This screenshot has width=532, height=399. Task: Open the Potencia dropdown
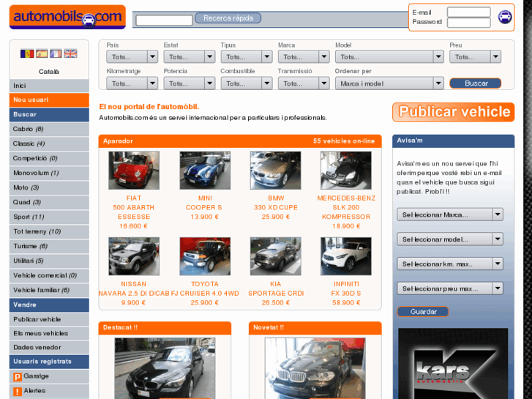(190, 83)
